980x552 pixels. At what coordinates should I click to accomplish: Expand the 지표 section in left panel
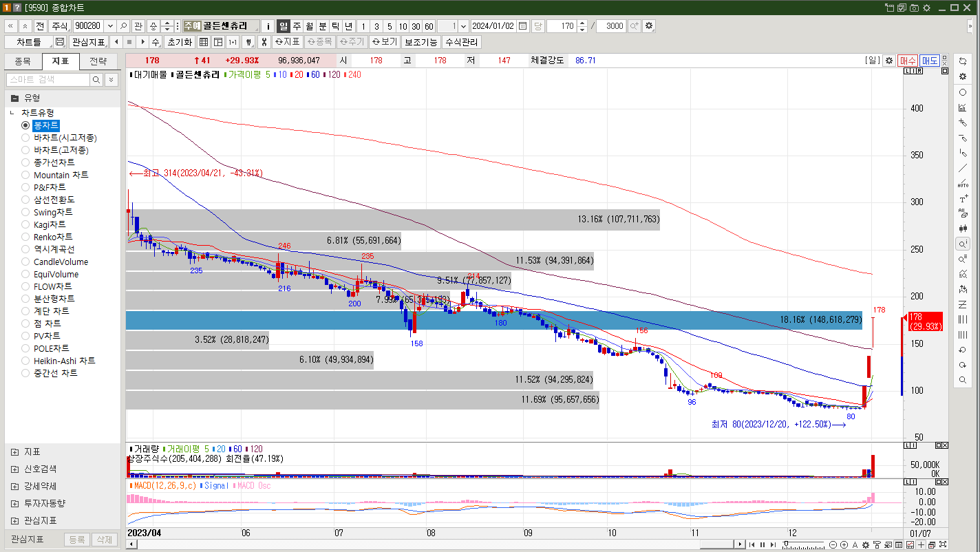click(x=14, y=452)
